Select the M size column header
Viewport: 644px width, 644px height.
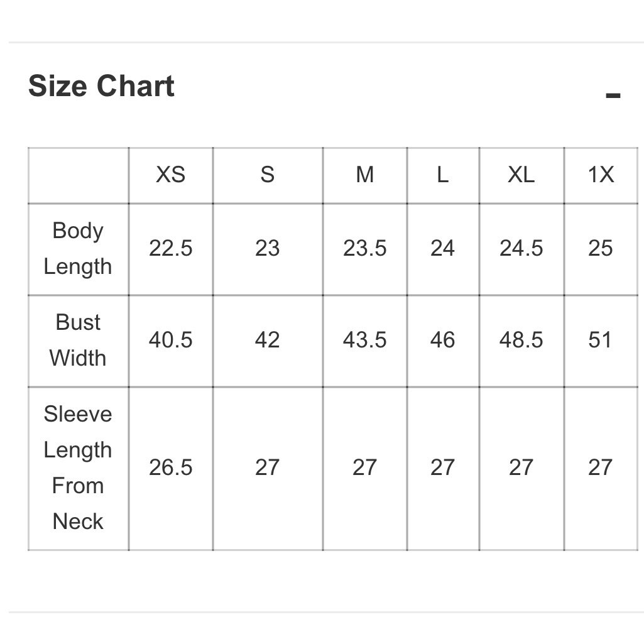[364, 175]
